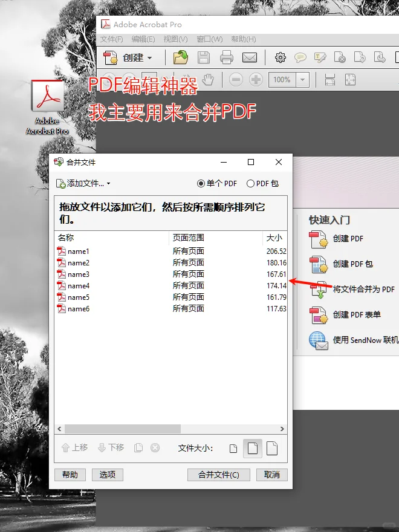Click the 帮助 button in merge dialog
Image resolution: width=399 pixels, height=532 pixels.
[70, 475]
